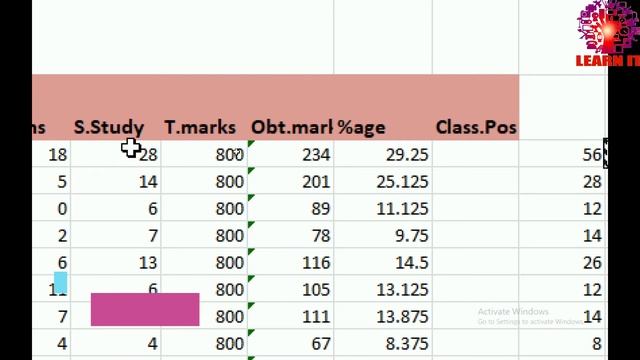Image resolution: width=640 pixels, height=360 pixels.
Task: Select the cell containing 26
Action: coord(563,262)
